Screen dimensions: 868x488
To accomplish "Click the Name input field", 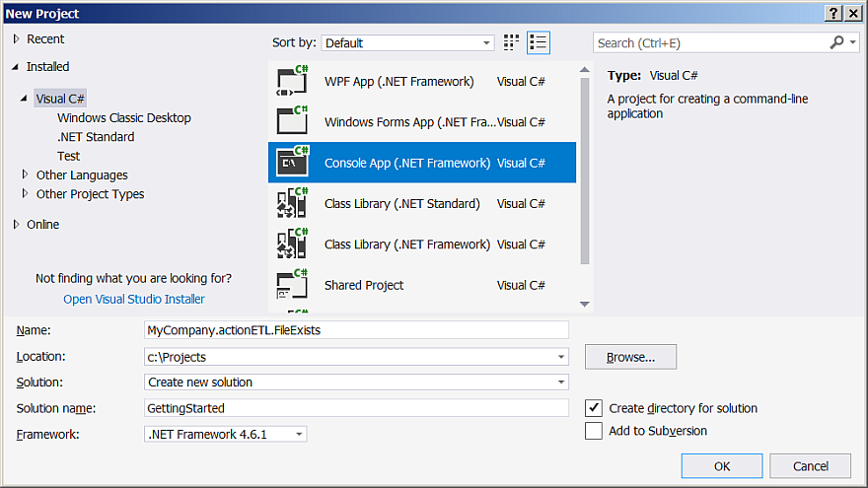I will pos(356,330).
